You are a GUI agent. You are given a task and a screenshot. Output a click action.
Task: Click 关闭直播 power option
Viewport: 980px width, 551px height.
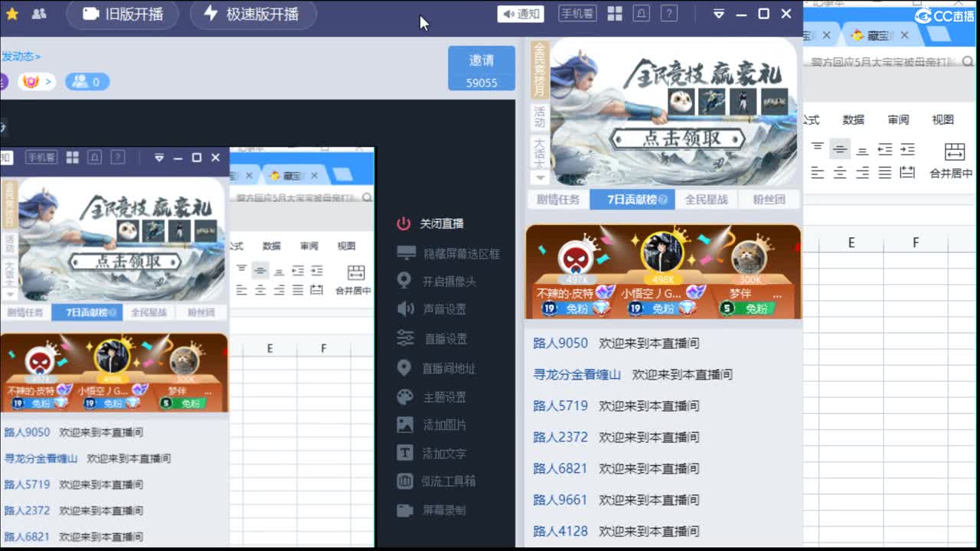pos(430,223)
